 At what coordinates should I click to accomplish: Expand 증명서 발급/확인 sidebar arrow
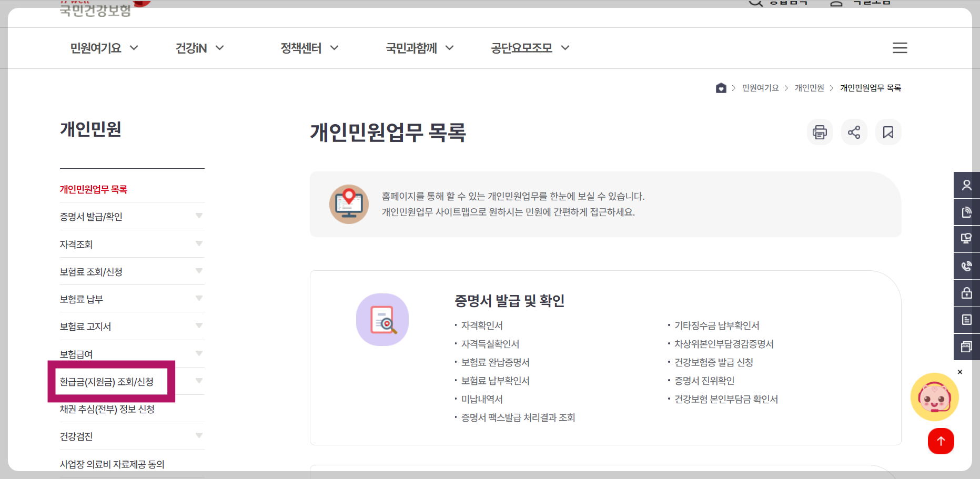point(199,216)
